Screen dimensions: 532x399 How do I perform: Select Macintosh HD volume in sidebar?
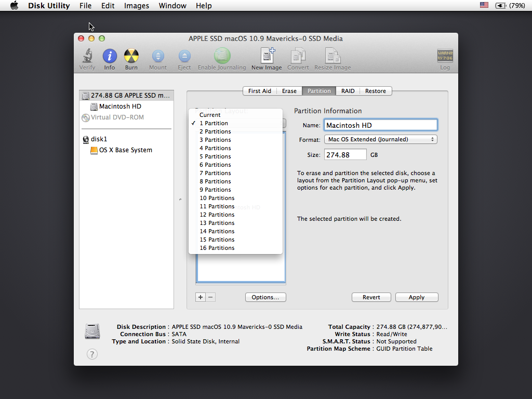pyautogui.click(x=127, y=107)
